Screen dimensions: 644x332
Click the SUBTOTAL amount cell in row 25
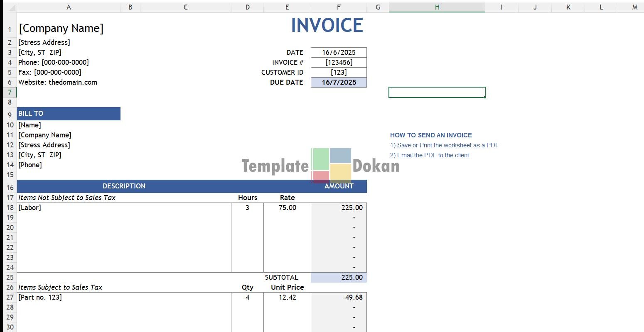(x=339, y=277)
